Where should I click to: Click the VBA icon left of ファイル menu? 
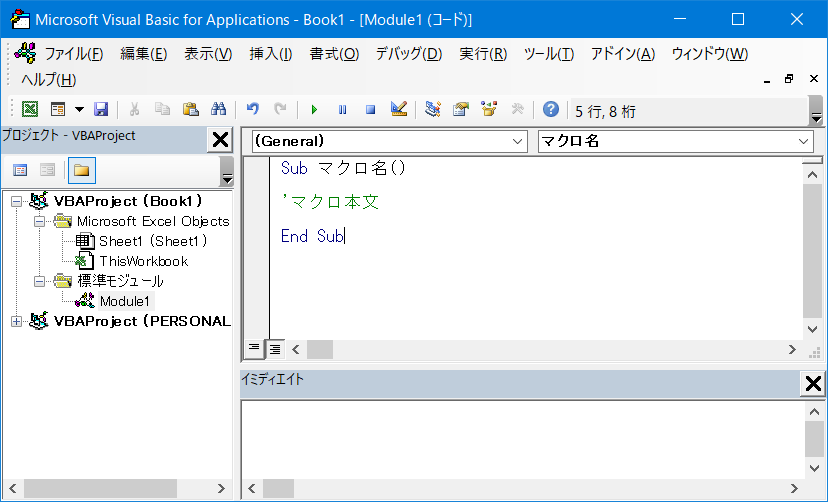(25, 53)
